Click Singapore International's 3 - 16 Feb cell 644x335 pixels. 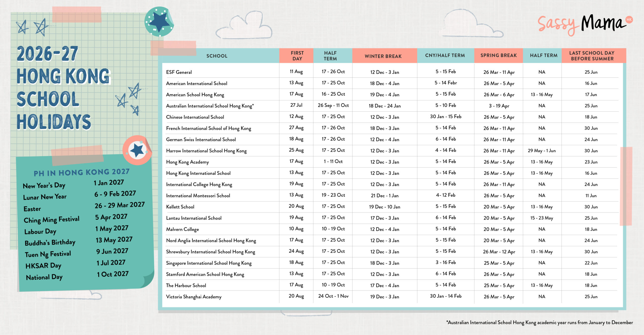coord(446,262)
